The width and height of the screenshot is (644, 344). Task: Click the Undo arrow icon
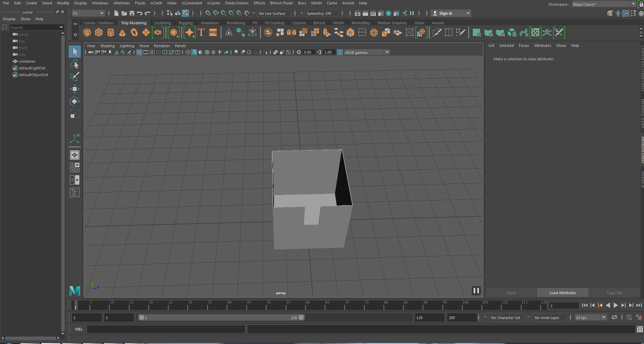140,13
